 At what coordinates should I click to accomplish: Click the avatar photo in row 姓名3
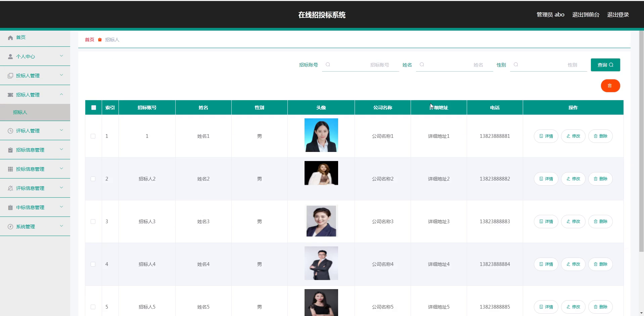tap(321, 221)
